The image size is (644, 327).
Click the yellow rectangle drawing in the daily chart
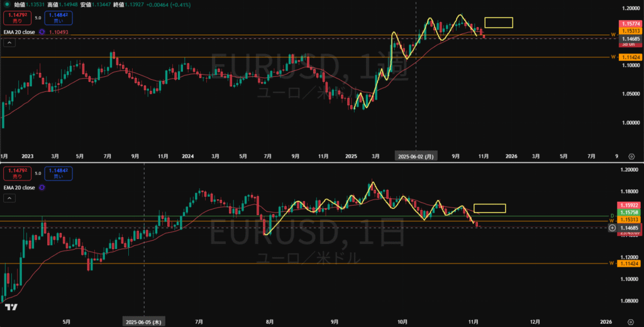[490, 208]
